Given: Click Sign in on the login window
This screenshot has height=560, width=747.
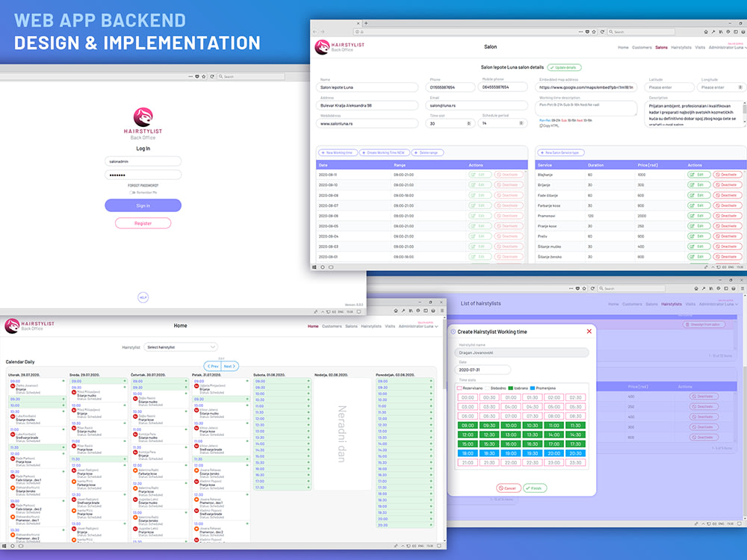Looking at the screenshot, I should pyautogui.click(x=143, y=205).
